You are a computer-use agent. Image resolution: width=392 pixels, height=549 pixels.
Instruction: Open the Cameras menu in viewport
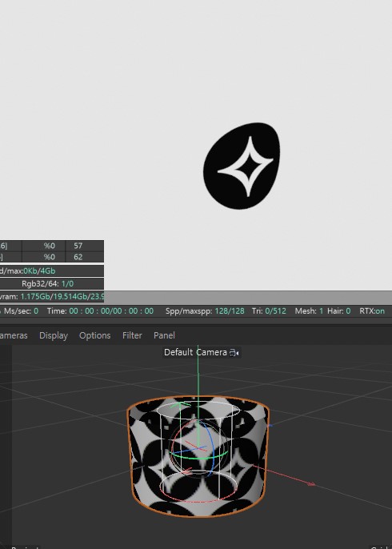tap(14, 335)
